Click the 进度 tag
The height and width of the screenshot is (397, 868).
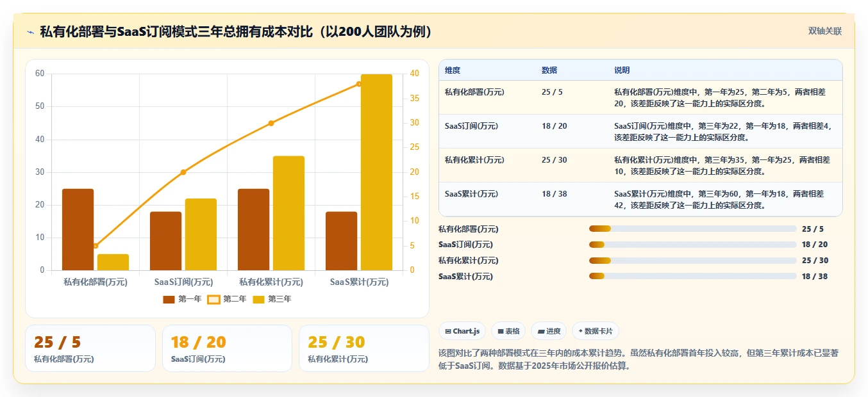[x=549, y=331]
